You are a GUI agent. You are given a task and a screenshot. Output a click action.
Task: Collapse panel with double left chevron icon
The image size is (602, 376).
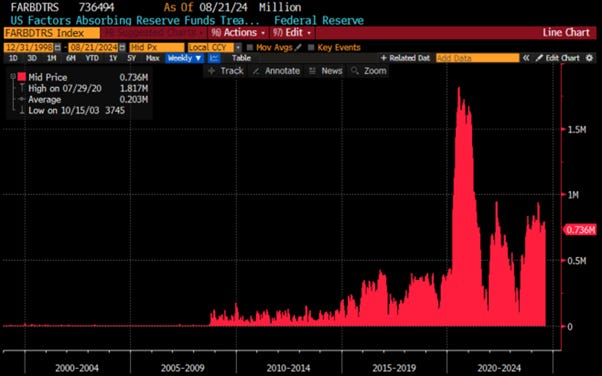coord(526,58)
